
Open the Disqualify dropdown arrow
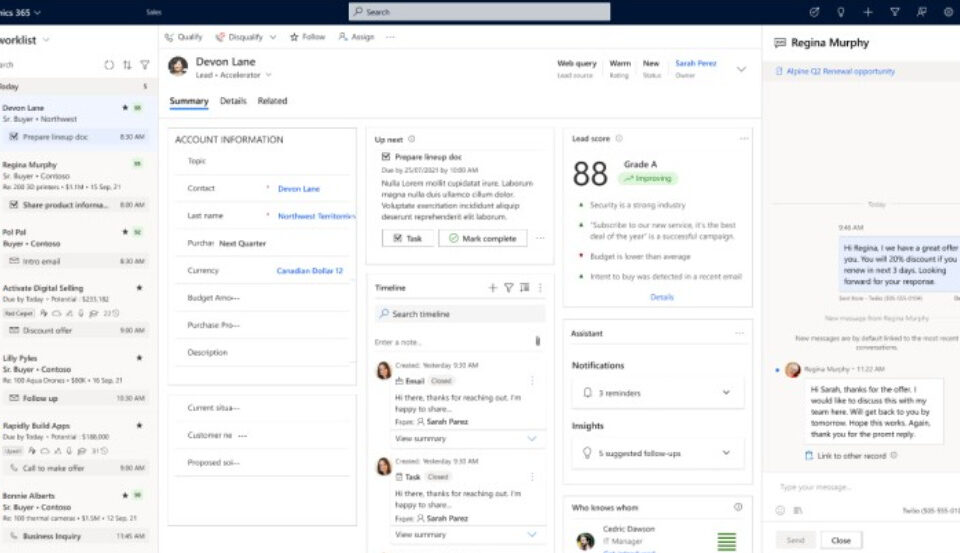(x=272, y=37)
